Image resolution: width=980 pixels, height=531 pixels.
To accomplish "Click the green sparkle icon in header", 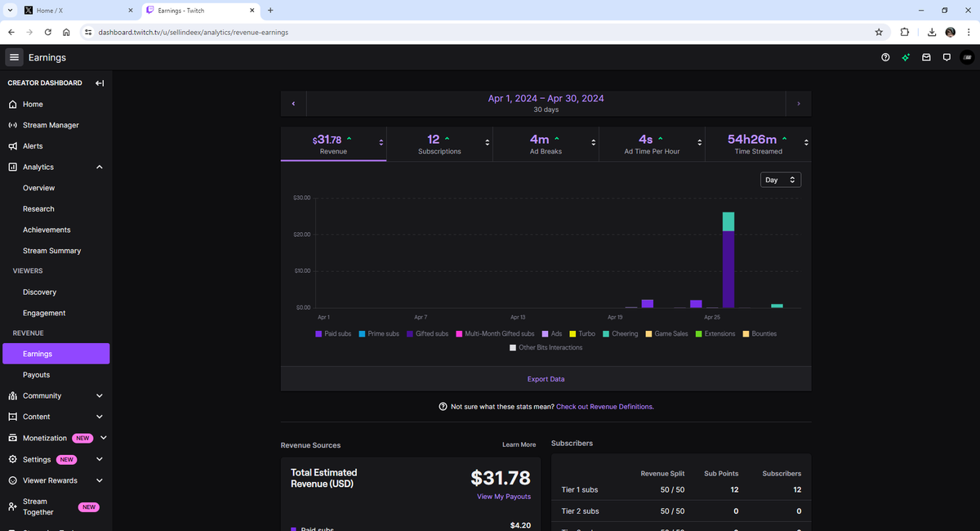I will pos(906,57).
